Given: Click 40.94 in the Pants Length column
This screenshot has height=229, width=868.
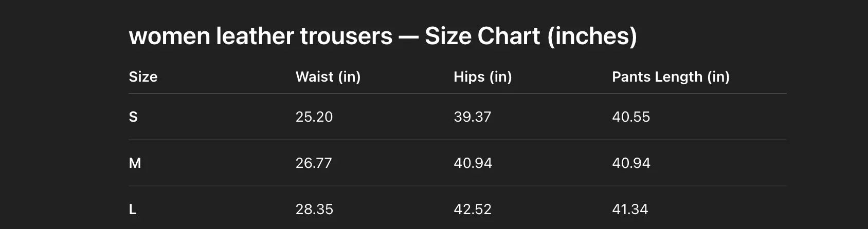Looking at the screenshot, I should 631,163.
